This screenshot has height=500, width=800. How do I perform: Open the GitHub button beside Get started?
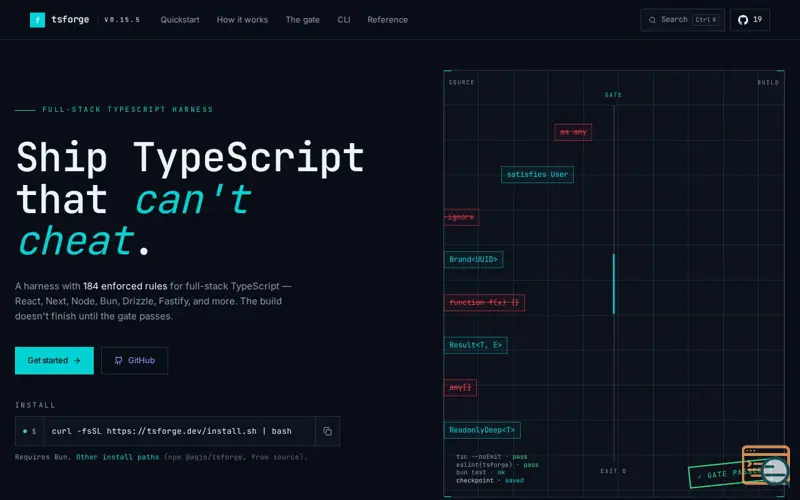pyautogui.click(x=135, y=360)
